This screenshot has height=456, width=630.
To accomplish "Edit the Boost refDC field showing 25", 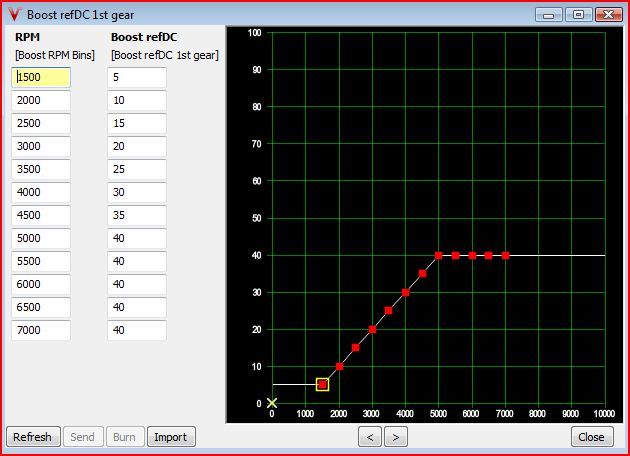I will coord(137,169).
